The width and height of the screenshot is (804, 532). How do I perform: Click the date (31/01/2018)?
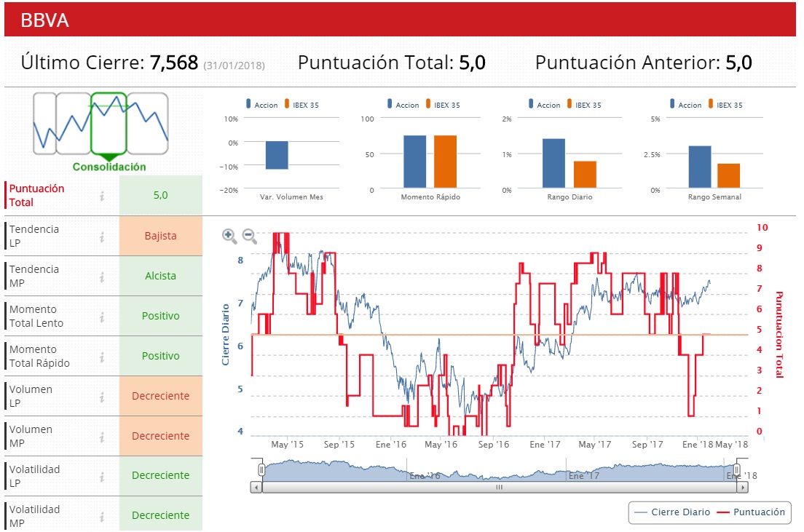(234, 65)
